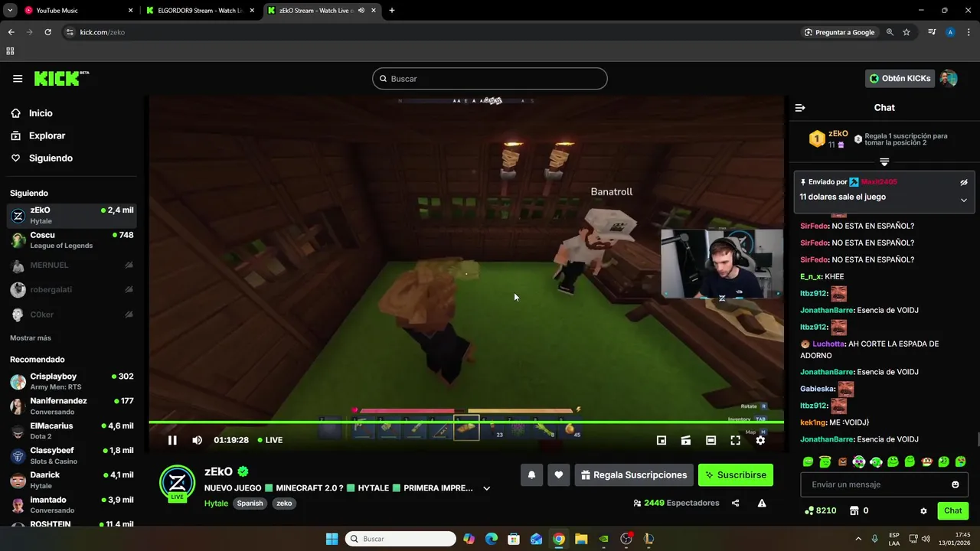Open Hytale category link
This screenshot has height=551, width=980.
click(216, 504)
